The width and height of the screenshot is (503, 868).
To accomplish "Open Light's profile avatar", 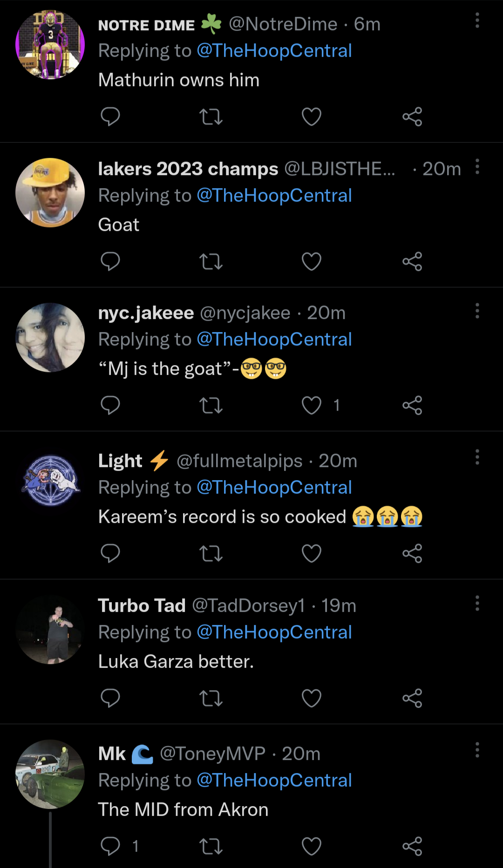I will tap(50, 481).
